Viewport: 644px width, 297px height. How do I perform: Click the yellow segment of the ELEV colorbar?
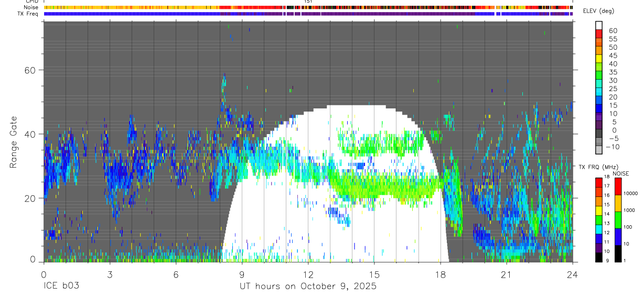[599, 58]
